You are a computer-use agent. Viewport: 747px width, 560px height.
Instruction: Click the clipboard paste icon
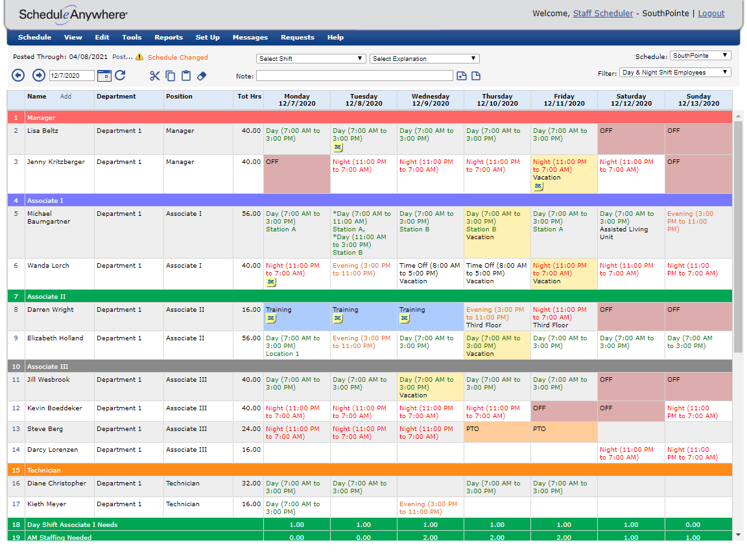(186, 76)
